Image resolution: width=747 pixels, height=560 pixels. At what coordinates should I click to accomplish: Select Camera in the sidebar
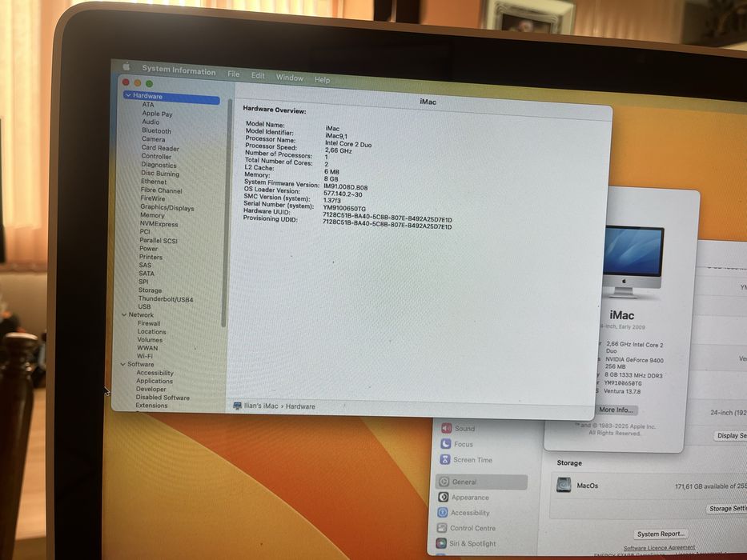tap(154, 139)
